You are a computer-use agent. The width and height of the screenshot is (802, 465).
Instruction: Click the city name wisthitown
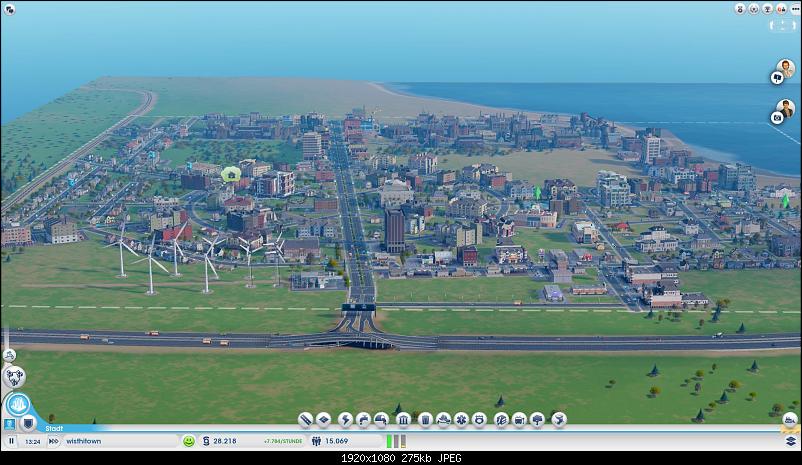click(x=83, y=441)
